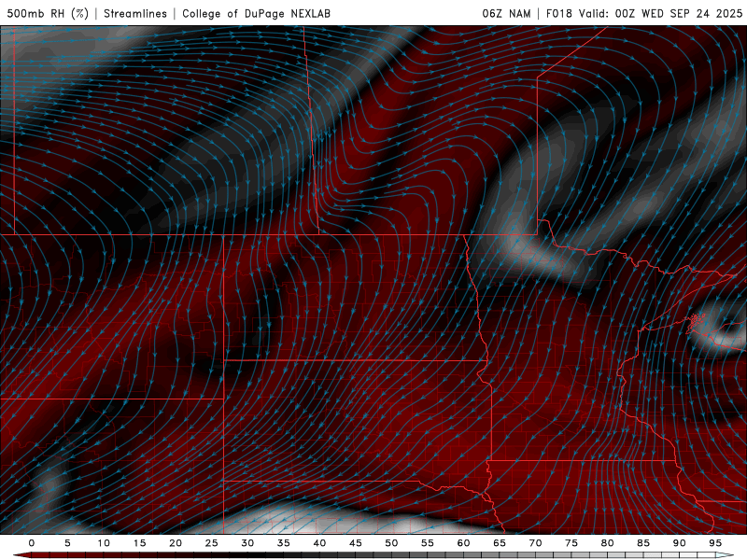Screen dimensions: 747x560
Task: Click the colorbar label "55"
Action: (428, 543)
